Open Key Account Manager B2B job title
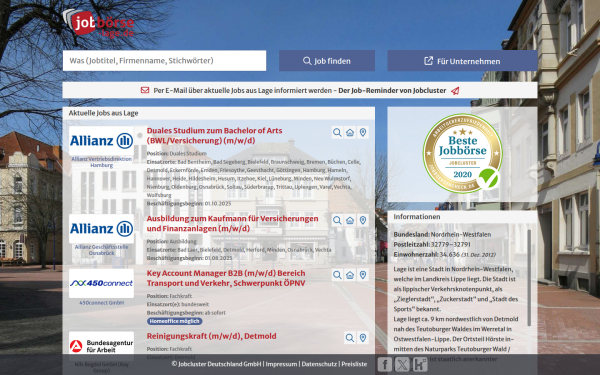The height and width of the screenshot is (375, 600). [x=226, y=278]
